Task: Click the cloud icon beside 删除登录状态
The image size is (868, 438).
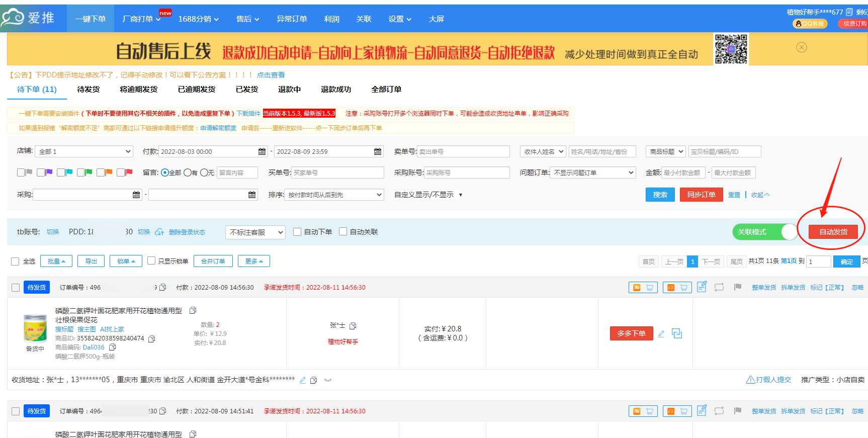Action: pos(159,232)
